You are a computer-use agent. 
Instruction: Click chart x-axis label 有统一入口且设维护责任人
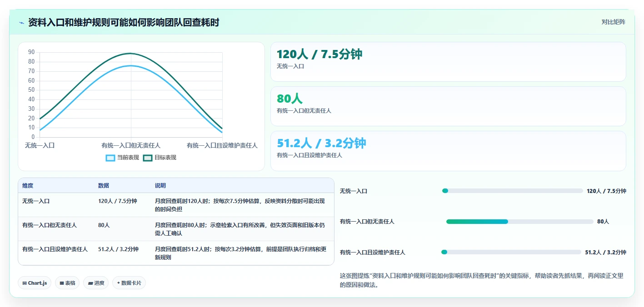pos(222,145)
